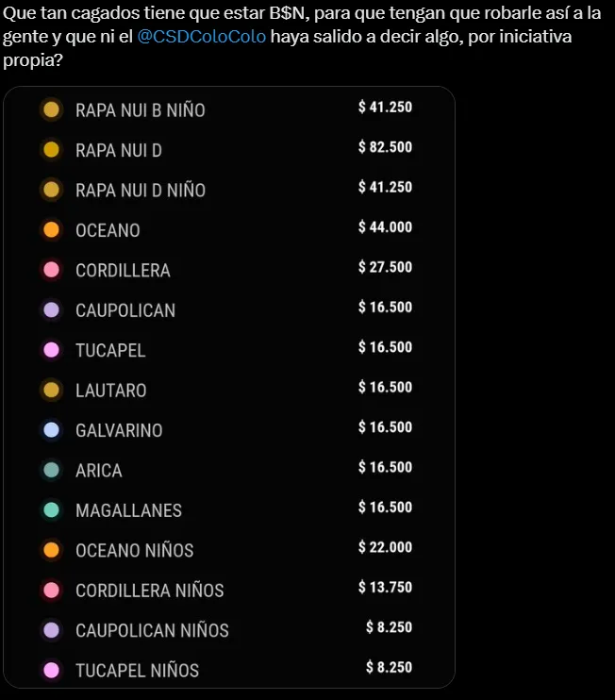
Task: Select the TUCAPEL NIÑOS sector label
Action: click(x=137, y=671)
